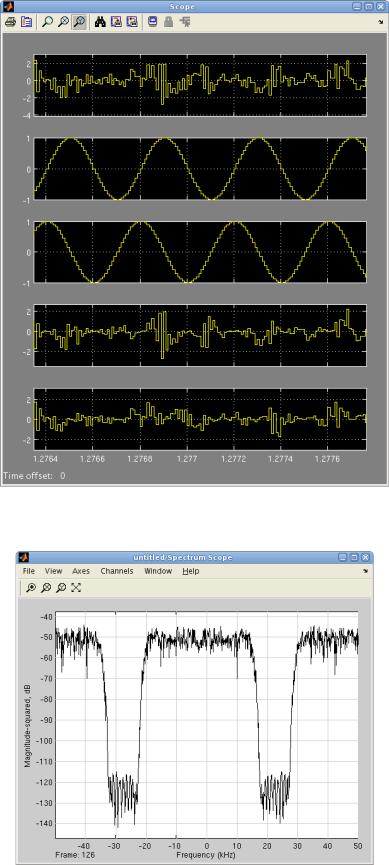Click Magnitude-squared, dB axis label
Screen dimensions: 389x865
26,725
